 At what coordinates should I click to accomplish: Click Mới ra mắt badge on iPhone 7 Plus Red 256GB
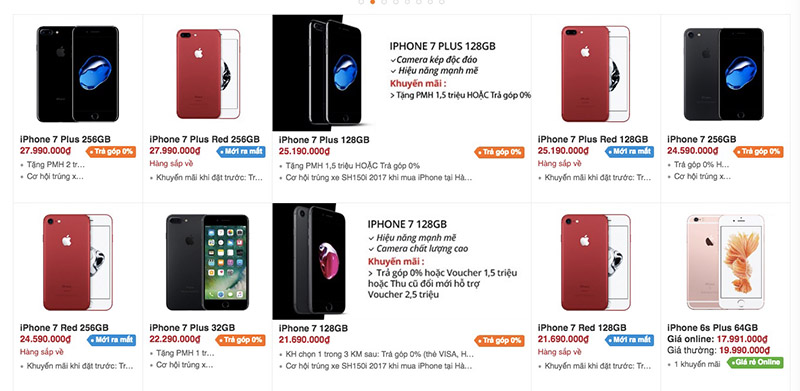pos(240,152)
